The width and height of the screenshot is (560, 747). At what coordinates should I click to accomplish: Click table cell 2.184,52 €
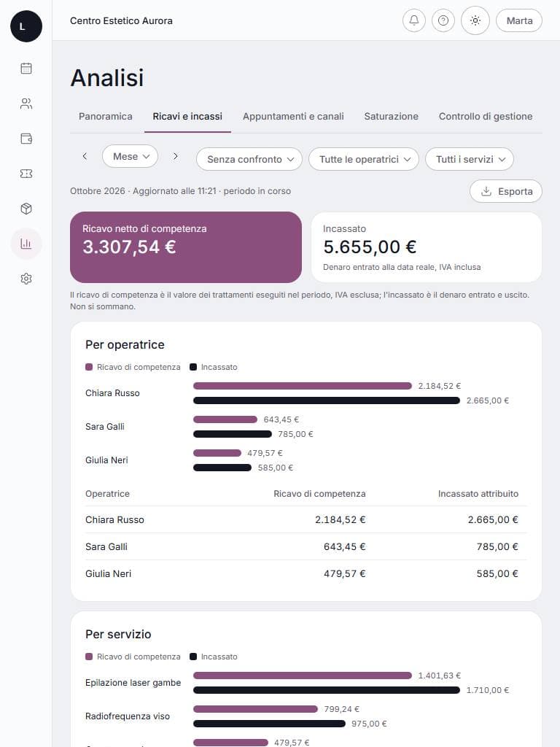point(340,519)
